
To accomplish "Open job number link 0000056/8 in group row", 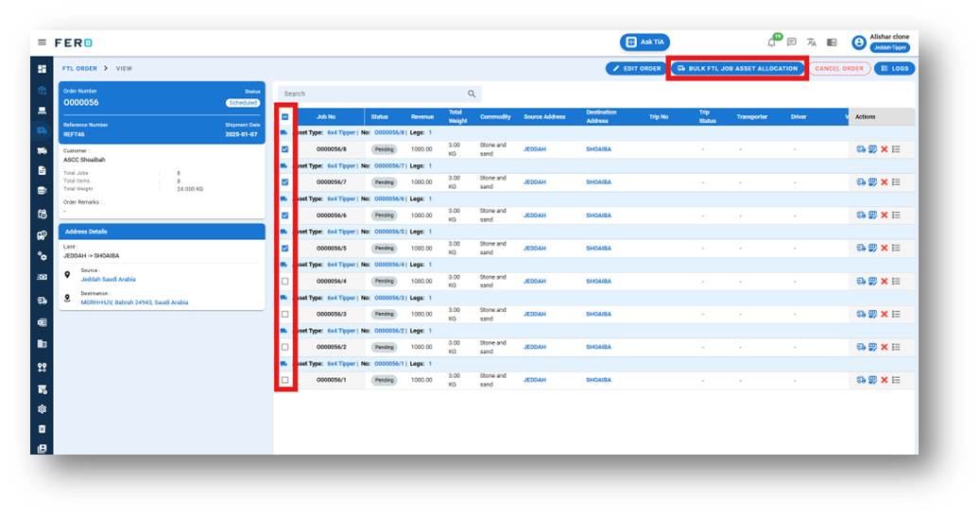I will pos(389,133).
